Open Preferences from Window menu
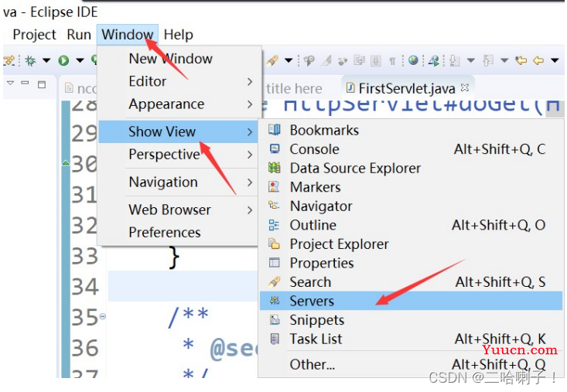Viewport: 567px width, 392px height. pyautogui.click(x=179, y=232)
